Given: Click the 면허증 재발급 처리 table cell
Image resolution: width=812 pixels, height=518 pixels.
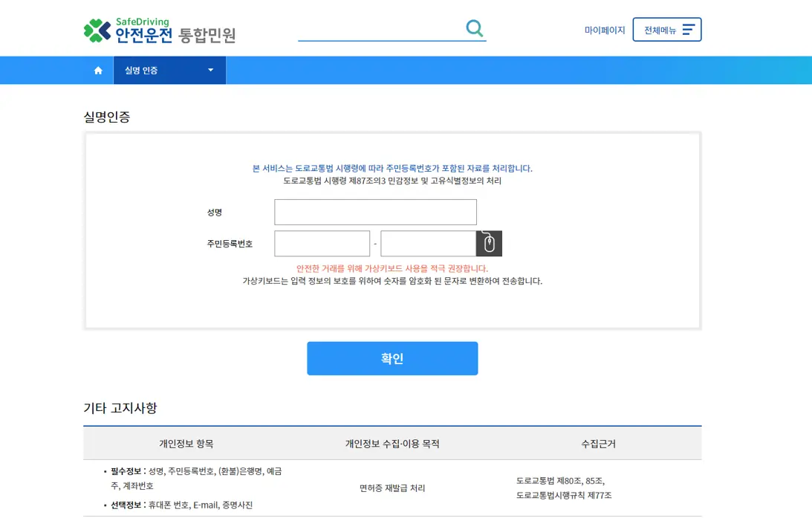Looking at the screenshot, I should click(x=393, y=488).
